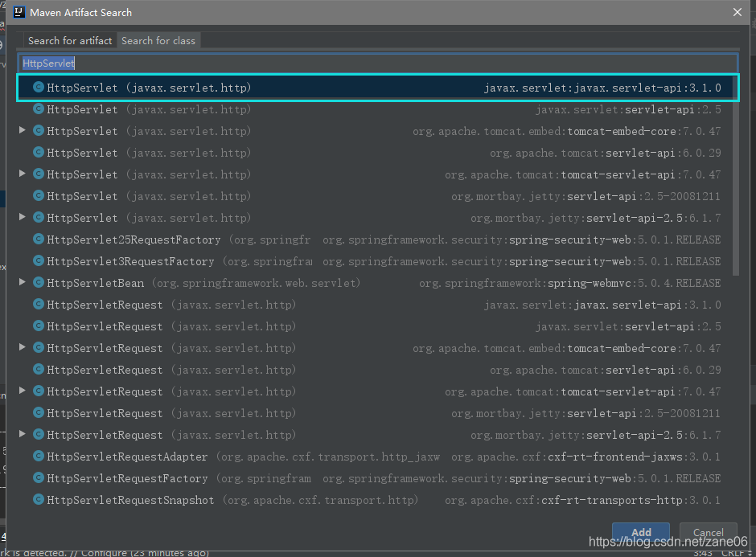
Task: Click class icon of HttpServlet tomcat-embed-core:7.0.47 row
Action: [39, 130]
